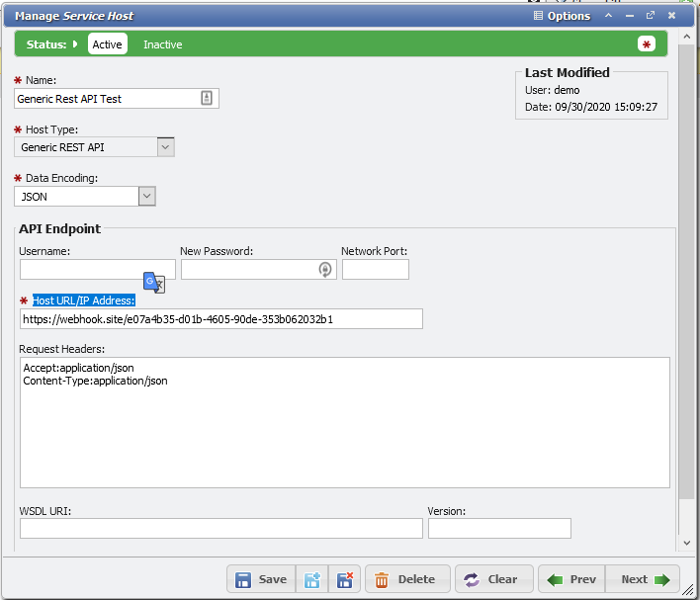Expand the Host Type dropdown
The height and width of the screenshot is (600, 700).
point(166,147)
